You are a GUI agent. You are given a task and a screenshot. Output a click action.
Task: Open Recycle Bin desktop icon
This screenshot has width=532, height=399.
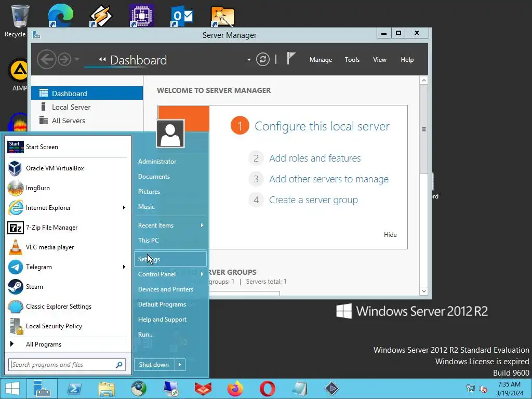pos(20,20)
